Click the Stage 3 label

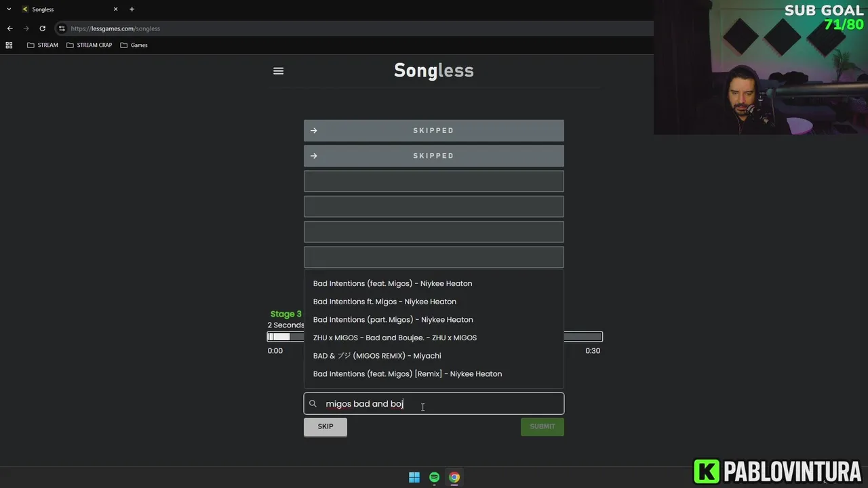pos(286,314)
